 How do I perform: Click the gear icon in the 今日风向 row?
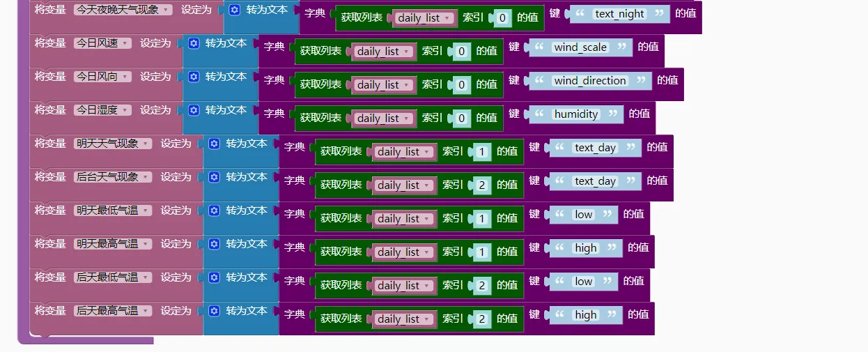(194, 77)
